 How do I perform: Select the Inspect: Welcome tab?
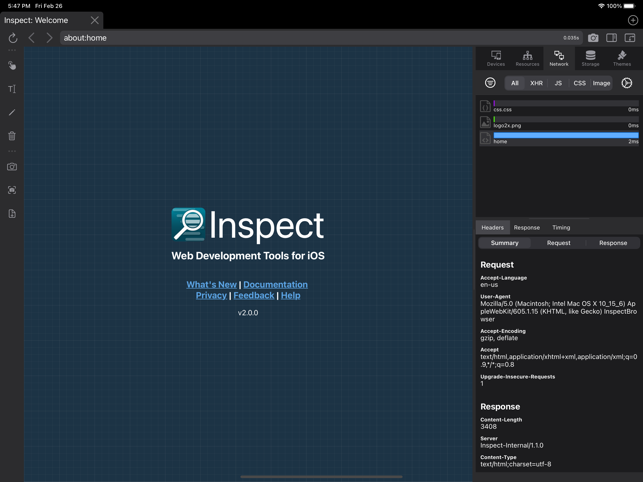click(x=51, y=20)
